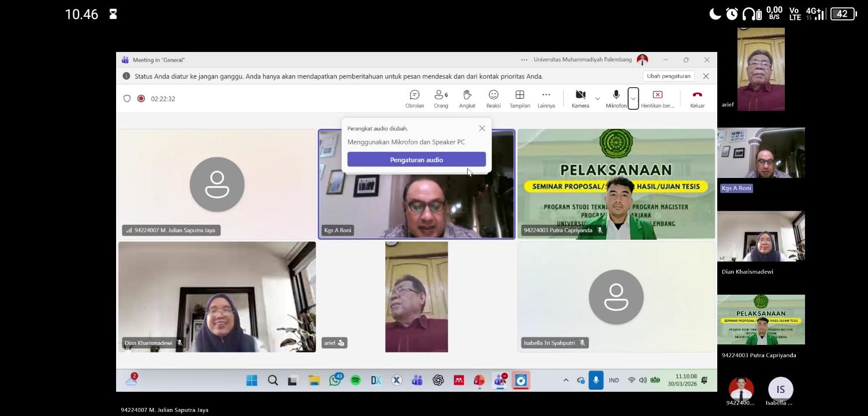Click the Ubah pengaturan button
The image size is (868, 416).
coord(668,76)
